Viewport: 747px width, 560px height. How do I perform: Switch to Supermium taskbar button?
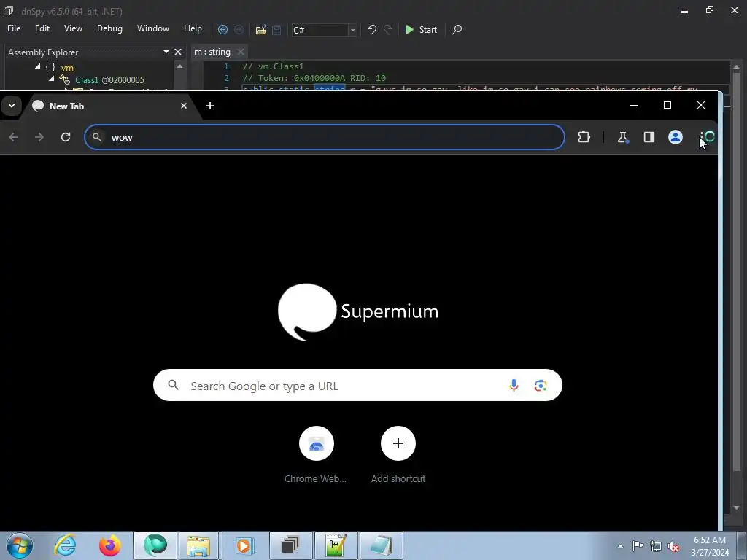click(155, 545)
